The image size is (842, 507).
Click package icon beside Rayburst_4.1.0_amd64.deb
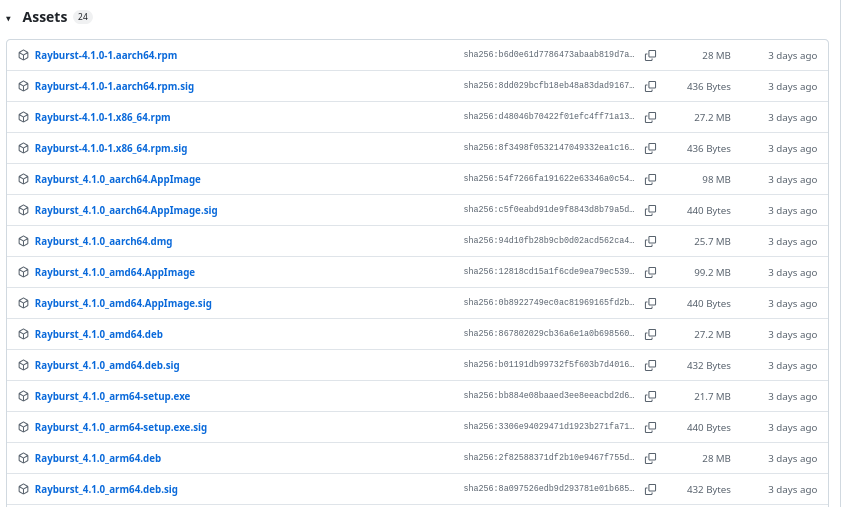(x=23, y=334)
